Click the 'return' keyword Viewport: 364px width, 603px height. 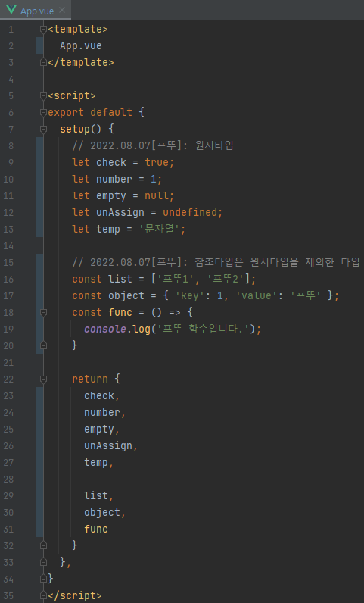(90, 380)
